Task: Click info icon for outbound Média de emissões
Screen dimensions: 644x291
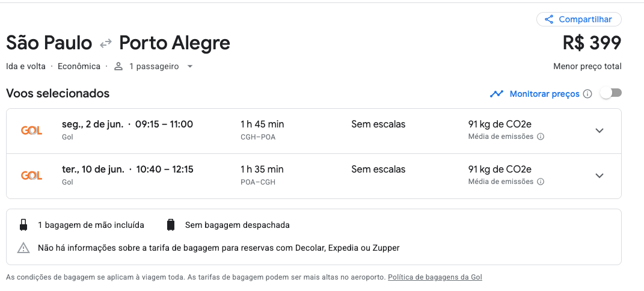Action: point(541,136)
